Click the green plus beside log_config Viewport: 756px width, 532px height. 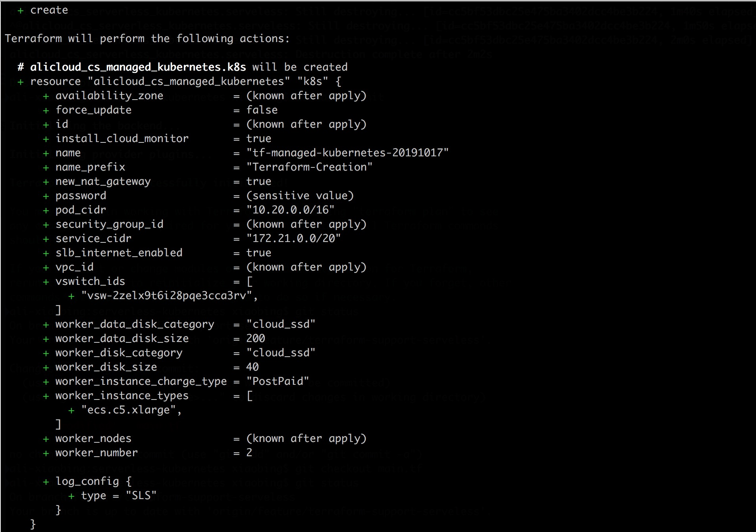coord(46,482)
